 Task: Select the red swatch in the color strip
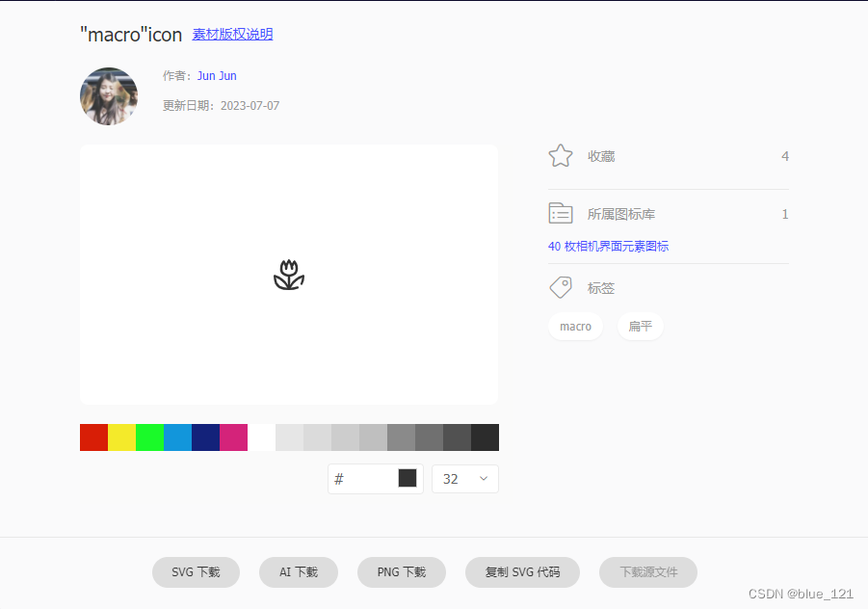tap(93, 437)
